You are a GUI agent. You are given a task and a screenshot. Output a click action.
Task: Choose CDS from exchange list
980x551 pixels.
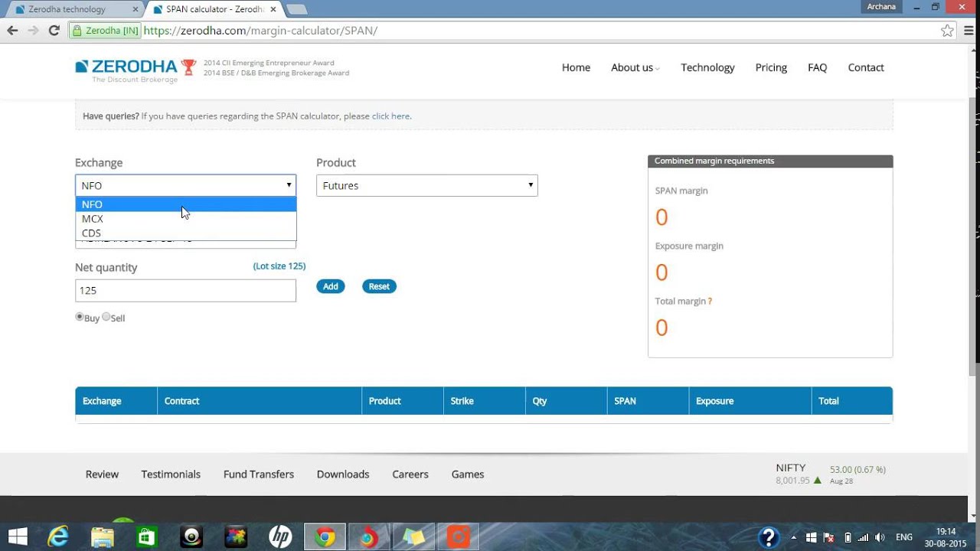coord(185,233)
